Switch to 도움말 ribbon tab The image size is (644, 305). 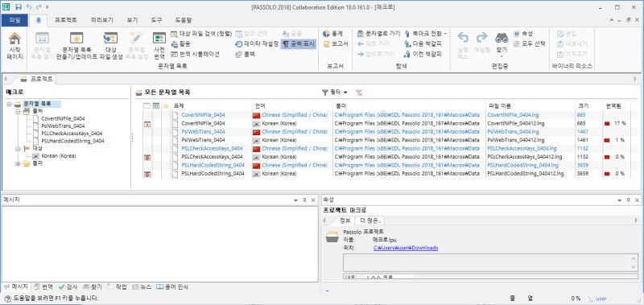(x=184, y=19)
